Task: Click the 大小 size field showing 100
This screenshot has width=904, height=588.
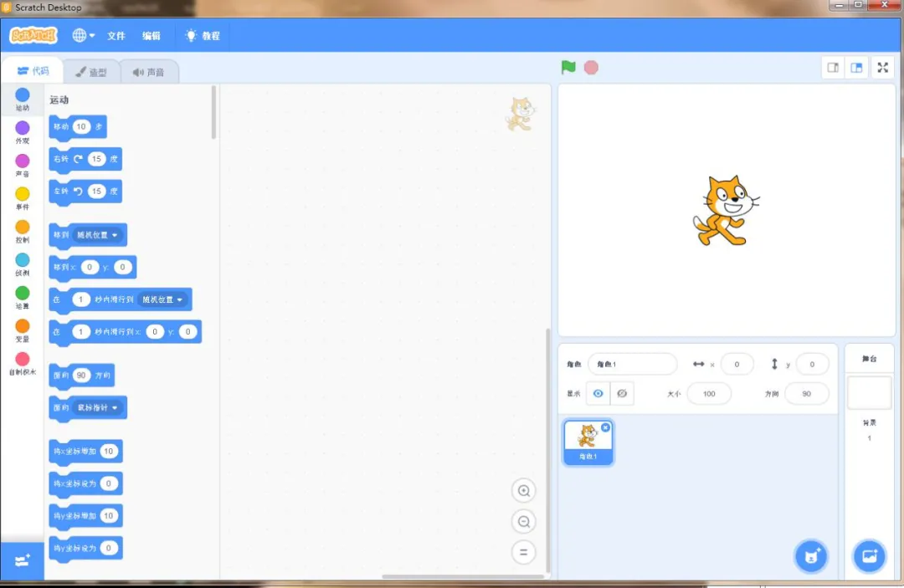Action: point(709,393)
